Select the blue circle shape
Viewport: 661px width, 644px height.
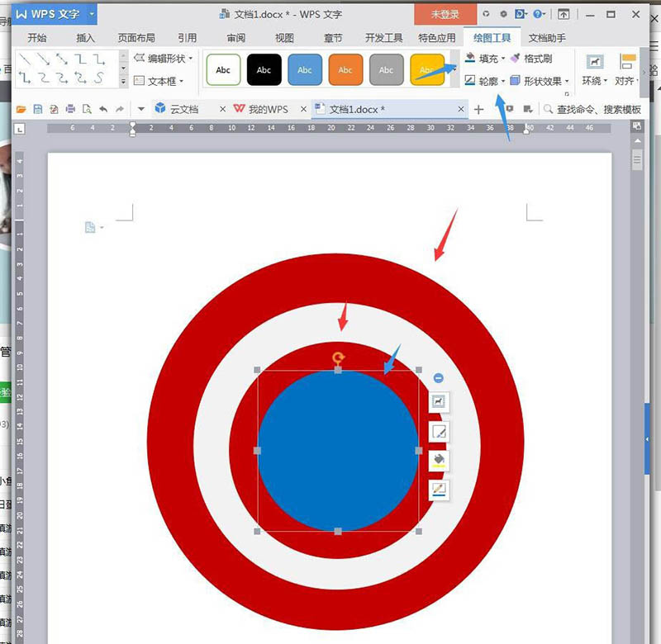(x=338, y=451)
